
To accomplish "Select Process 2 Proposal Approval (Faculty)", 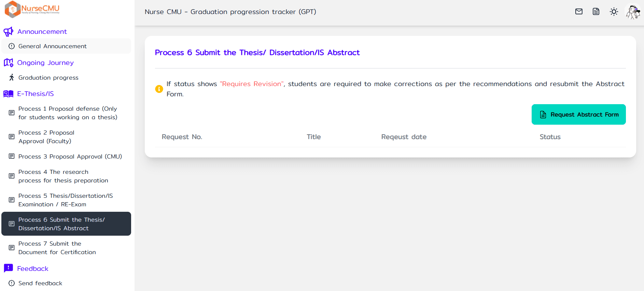I will [46, 137].
